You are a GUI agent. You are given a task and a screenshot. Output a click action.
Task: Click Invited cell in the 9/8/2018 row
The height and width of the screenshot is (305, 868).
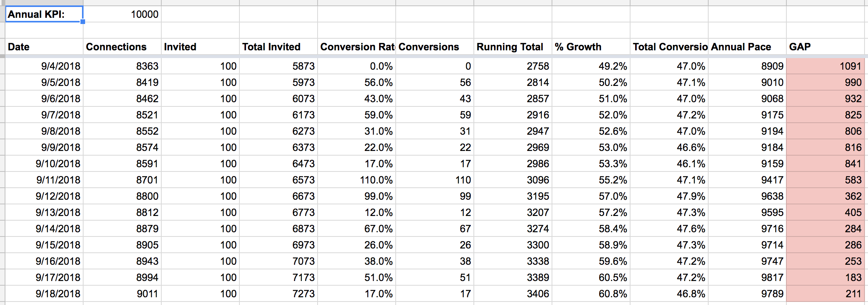point(200,131)
